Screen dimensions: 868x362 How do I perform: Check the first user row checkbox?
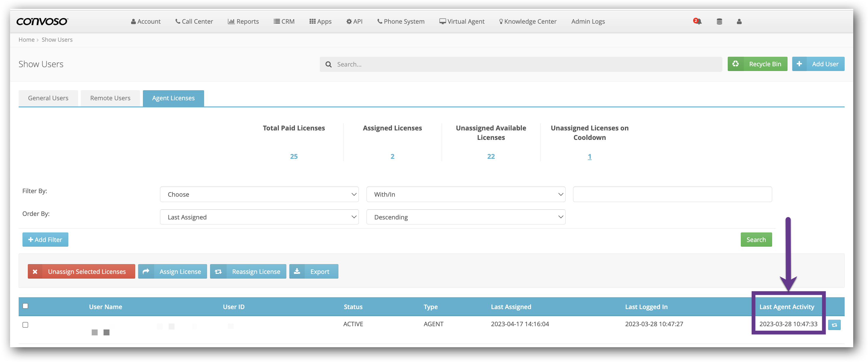[x=25, y=325]
